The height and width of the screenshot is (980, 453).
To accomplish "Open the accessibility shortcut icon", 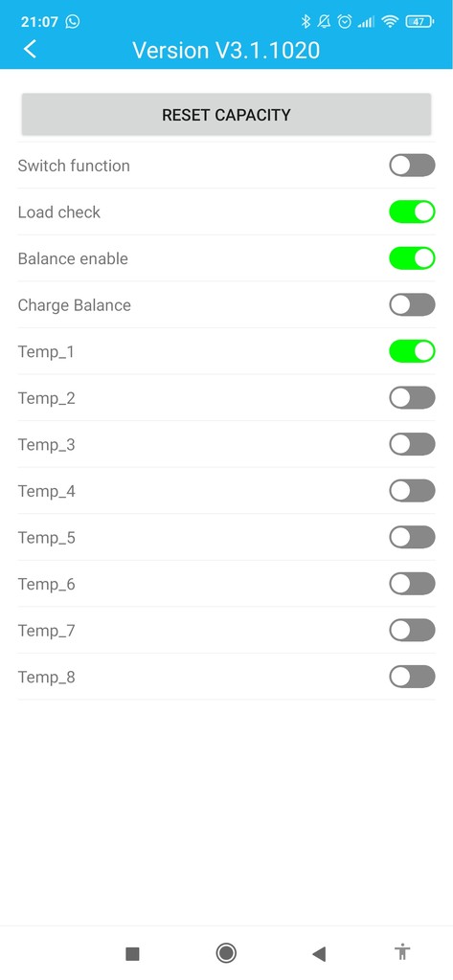I will 402,952.
